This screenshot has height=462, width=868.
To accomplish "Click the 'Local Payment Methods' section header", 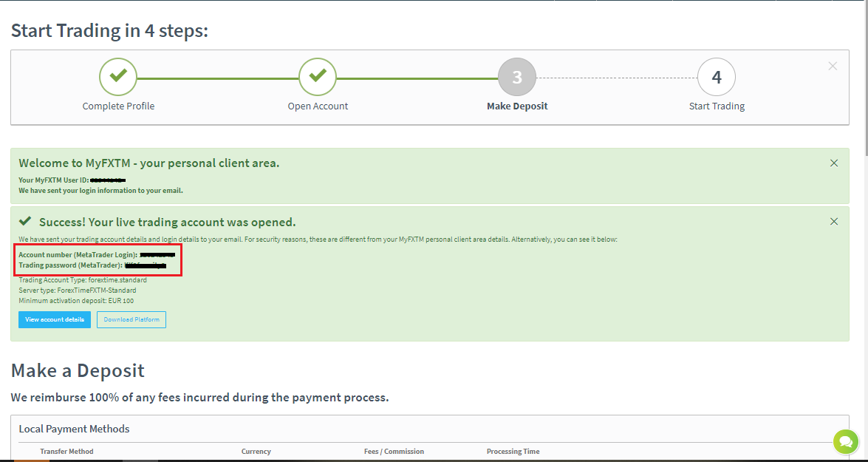I will coord(74,429).
